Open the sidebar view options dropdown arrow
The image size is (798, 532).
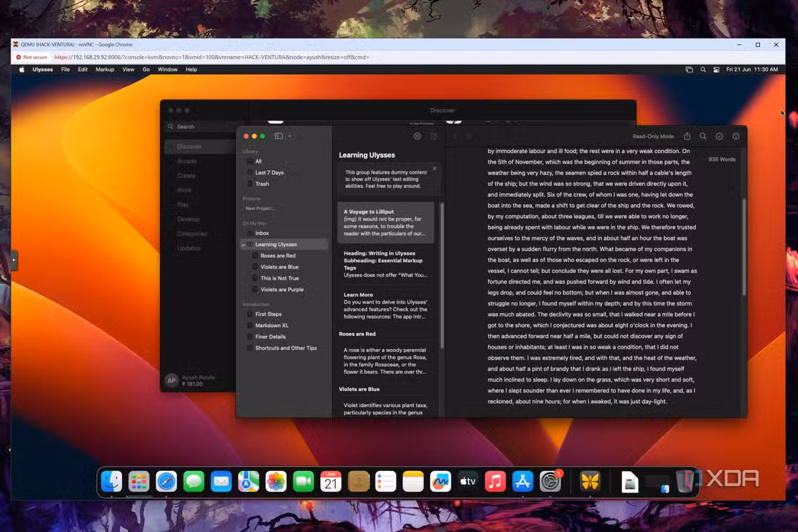point(290,136)
